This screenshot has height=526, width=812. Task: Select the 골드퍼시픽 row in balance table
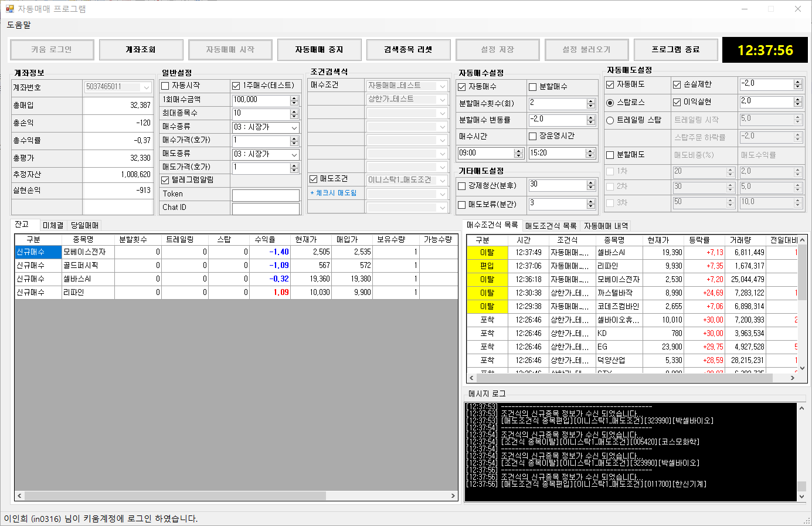point(236,266)
